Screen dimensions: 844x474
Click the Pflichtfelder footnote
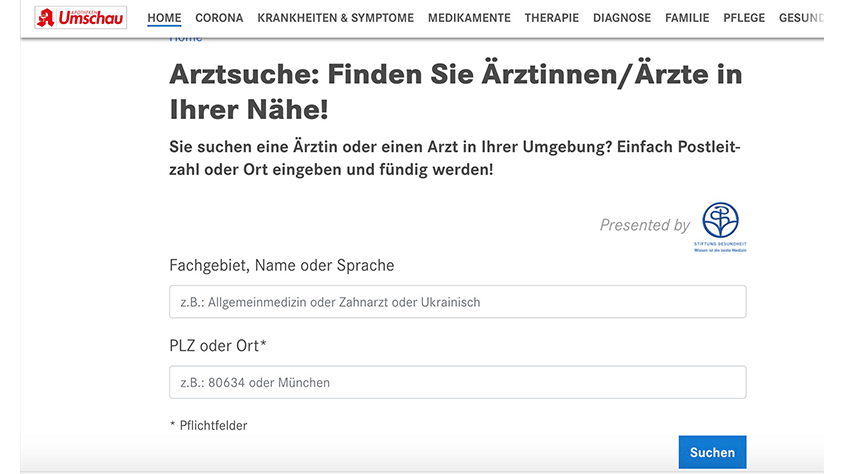coord(209,426)
